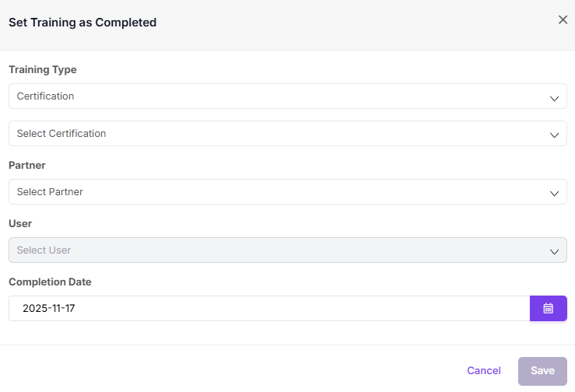Click the Completion Date label
The image size is (575, 392).
pos(50,282)
